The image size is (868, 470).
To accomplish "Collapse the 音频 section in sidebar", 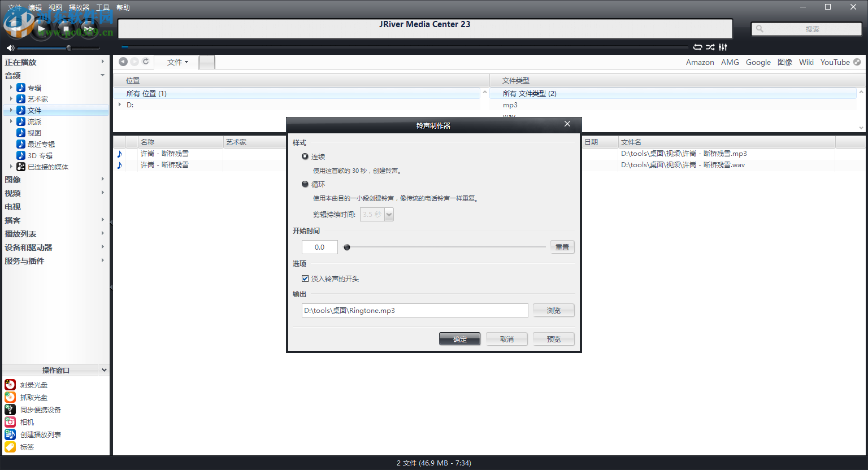I will 102,75.
